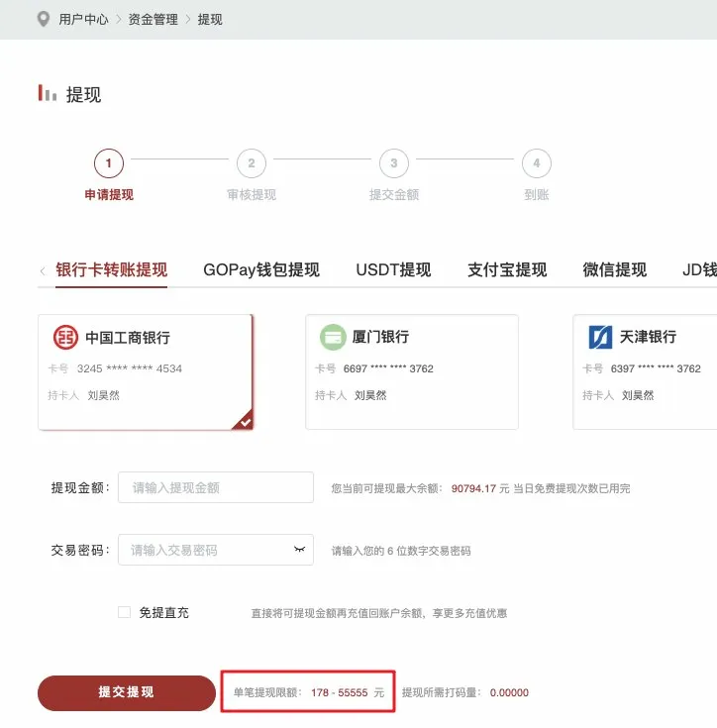Click step 2 circle 审核提现
Image resolution: width=717 pixels, height=728 pixels.
click(x=251, y=163)
